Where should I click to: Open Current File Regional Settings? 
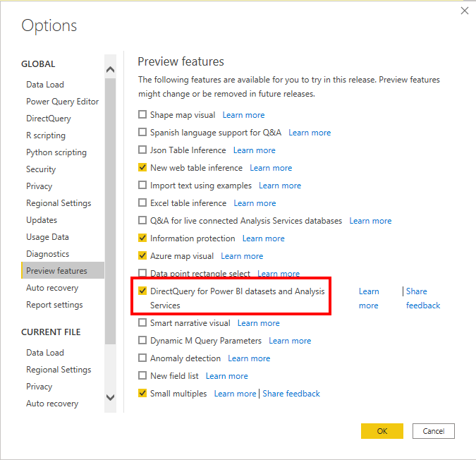59,370
